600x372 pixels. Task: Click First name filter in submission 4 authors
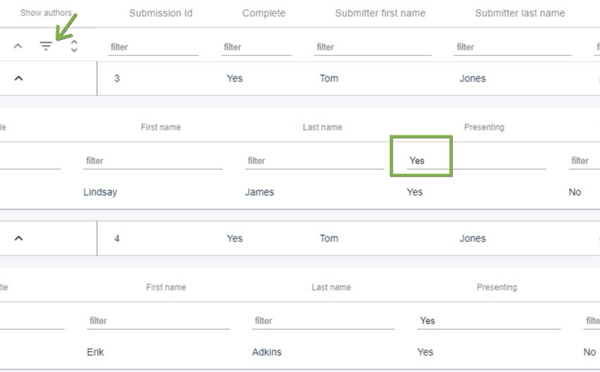click(158, 321)
